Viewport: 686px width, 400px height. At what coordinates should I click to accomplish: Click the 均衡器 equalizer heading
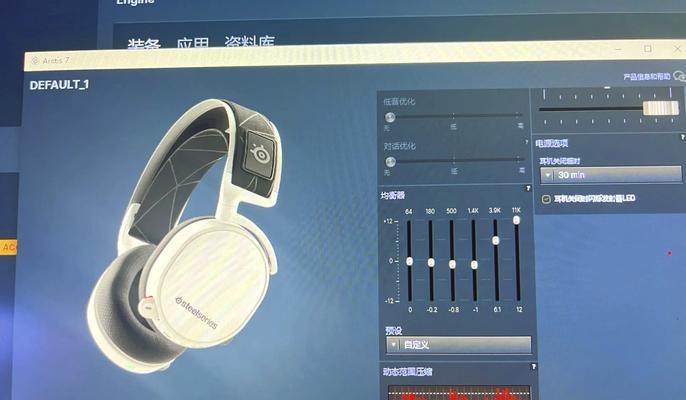(x=392, y=195)
